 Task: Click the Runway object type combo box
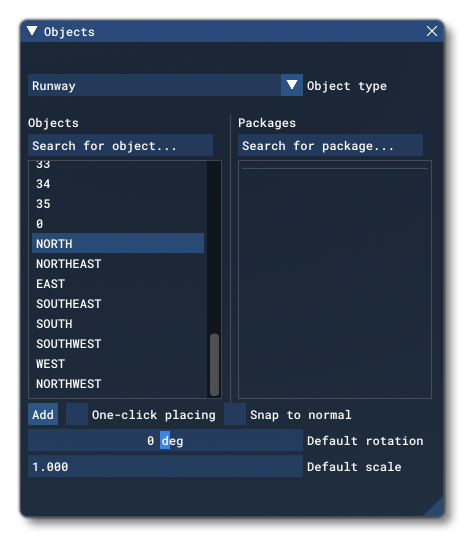coord(165,85)
